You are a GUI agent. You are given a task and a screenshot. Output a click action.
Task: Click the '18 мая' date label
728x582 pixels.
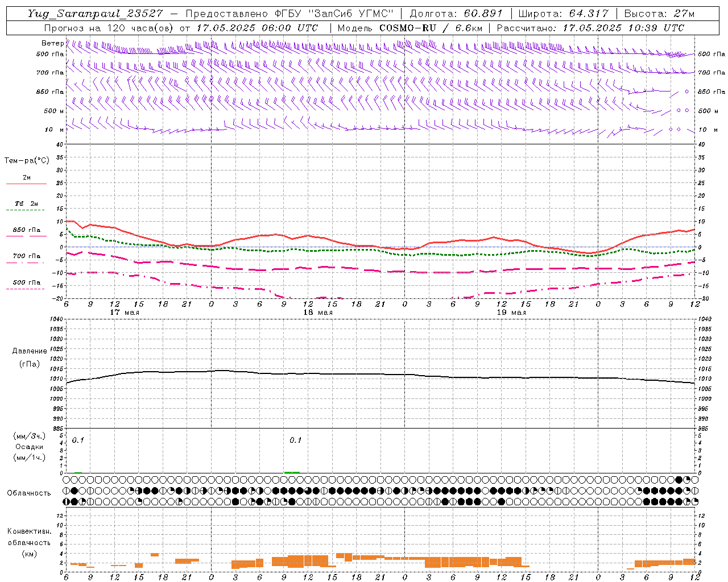click(318, 313)
